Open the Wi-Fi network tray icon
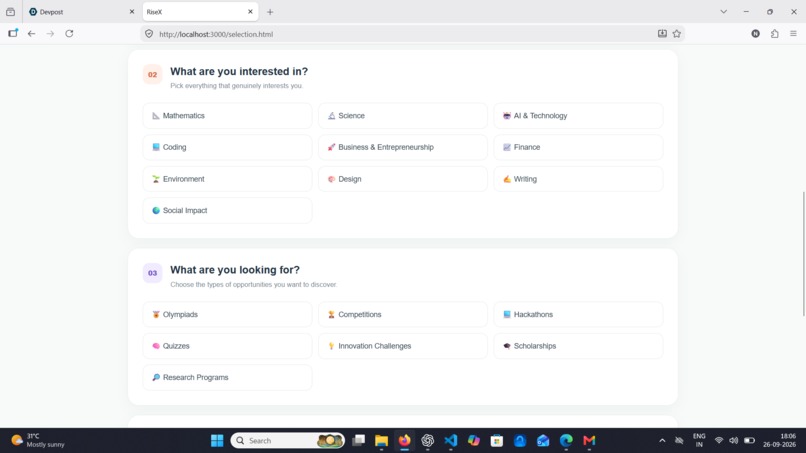This screenshot has width=806, height=453. point(719,441)
